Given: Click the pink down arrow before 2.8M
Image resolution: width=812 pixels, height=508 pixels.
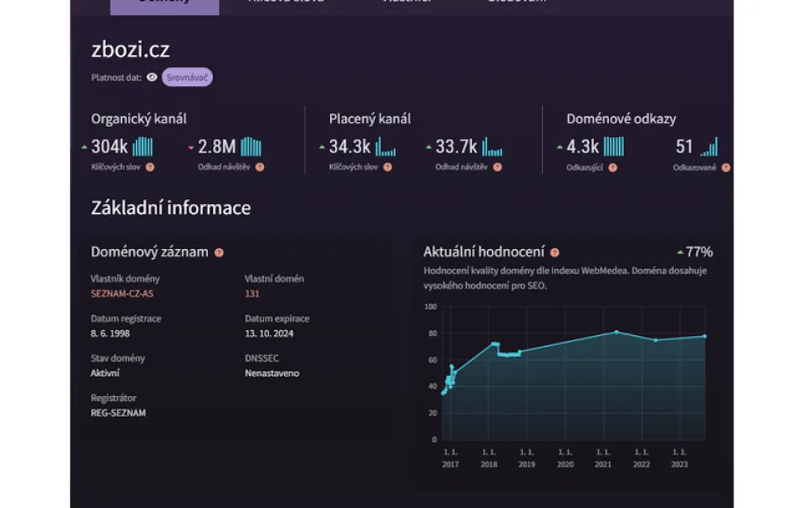Looking at the screenshot, I should [190, 147].
